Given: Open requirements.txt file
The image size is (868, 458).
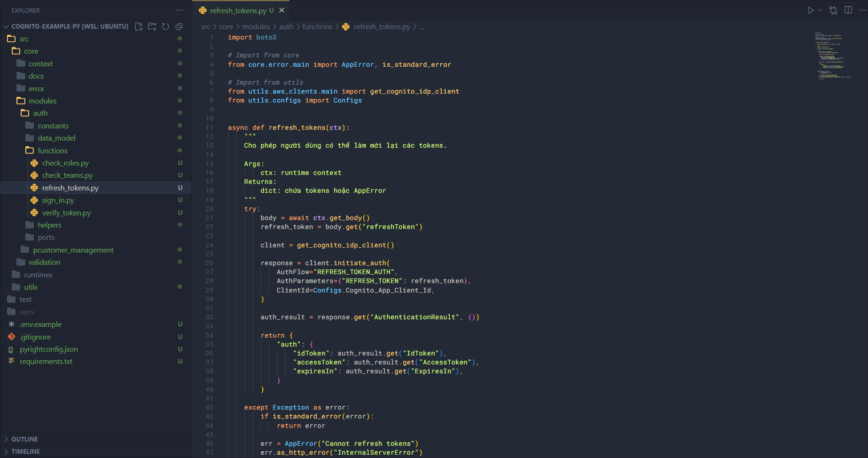Looking at the screenshot, I should (46, 362).
